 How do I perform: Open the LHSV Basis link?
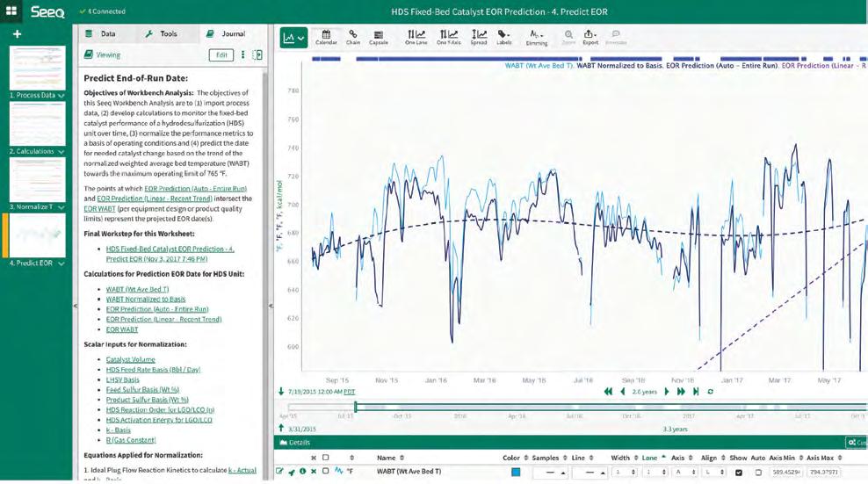(x=122, y=379)
